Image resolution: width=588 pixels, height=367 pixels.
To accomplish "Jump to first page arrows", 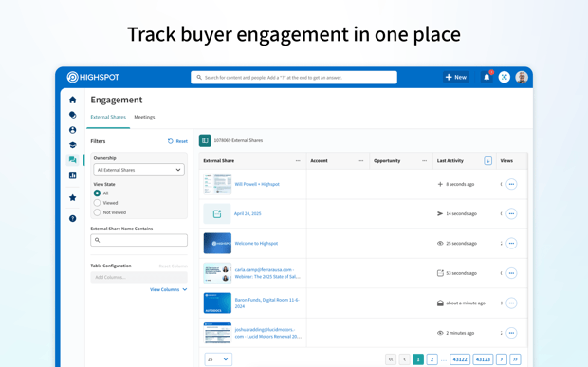I will [x=391, y=359].
